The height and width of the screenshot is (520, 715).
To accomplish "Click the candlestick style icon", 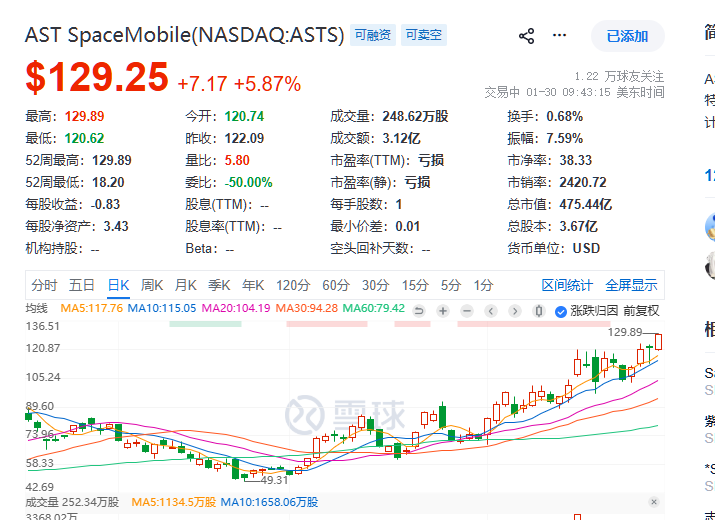I will tap(539, 311).
